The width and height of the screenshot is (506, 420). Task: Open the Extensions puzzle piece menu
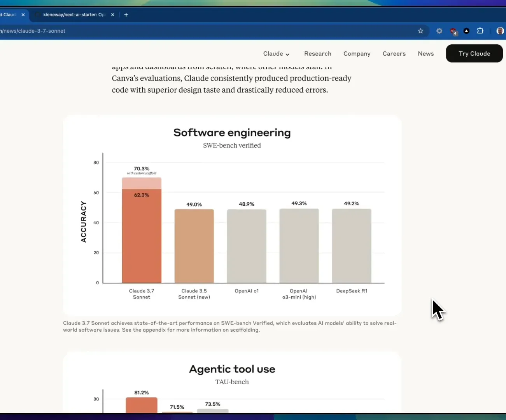click(480, 31)
